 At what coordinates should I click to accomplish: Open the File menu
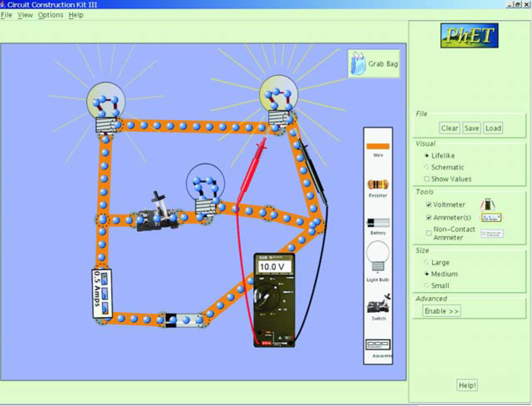click(x=6, y=15)
